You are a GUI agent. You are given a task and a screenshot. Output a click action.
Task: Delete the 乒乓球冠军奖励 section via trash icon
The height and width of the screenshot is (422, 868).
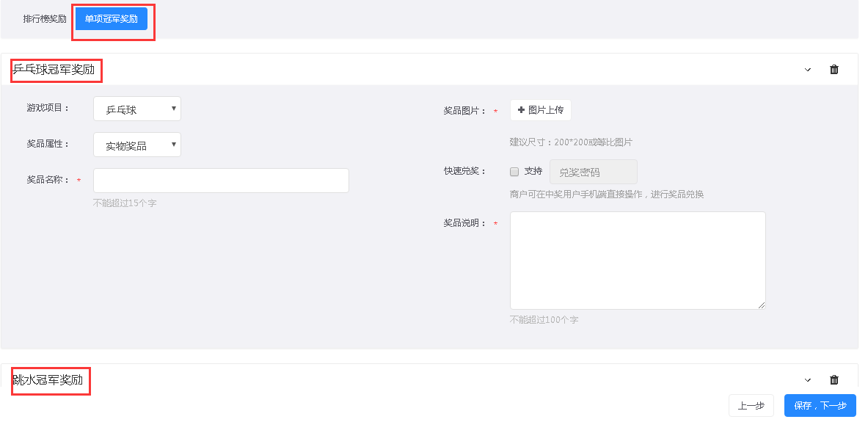click(834, 70)
